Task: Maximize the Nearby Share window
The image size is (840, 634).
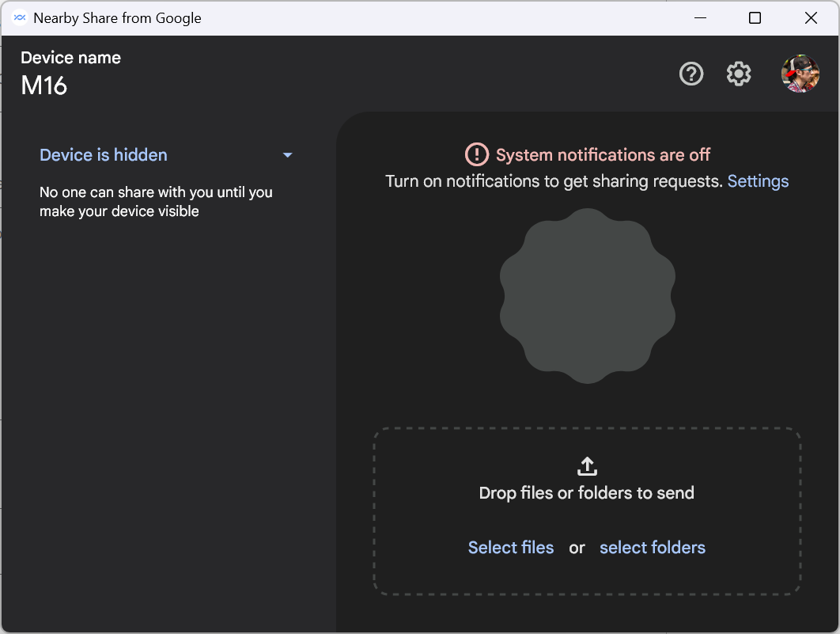Action: pyautogui.click(x=755, y=18)
